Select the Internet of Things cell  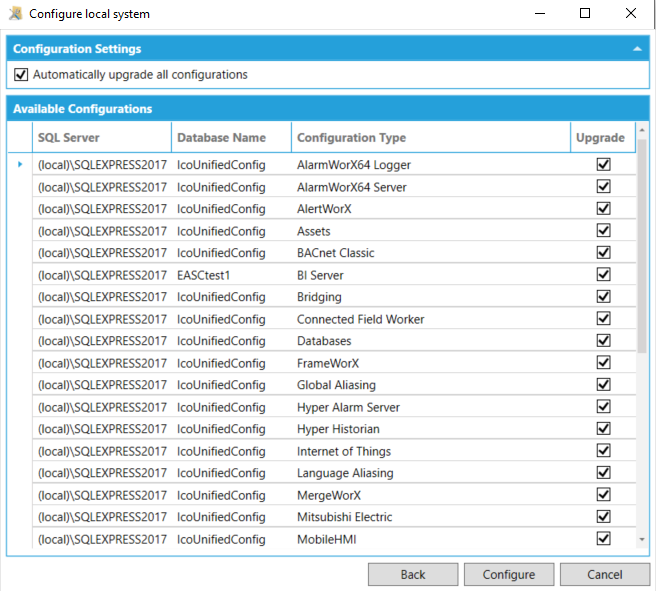(x=431, y=451)
